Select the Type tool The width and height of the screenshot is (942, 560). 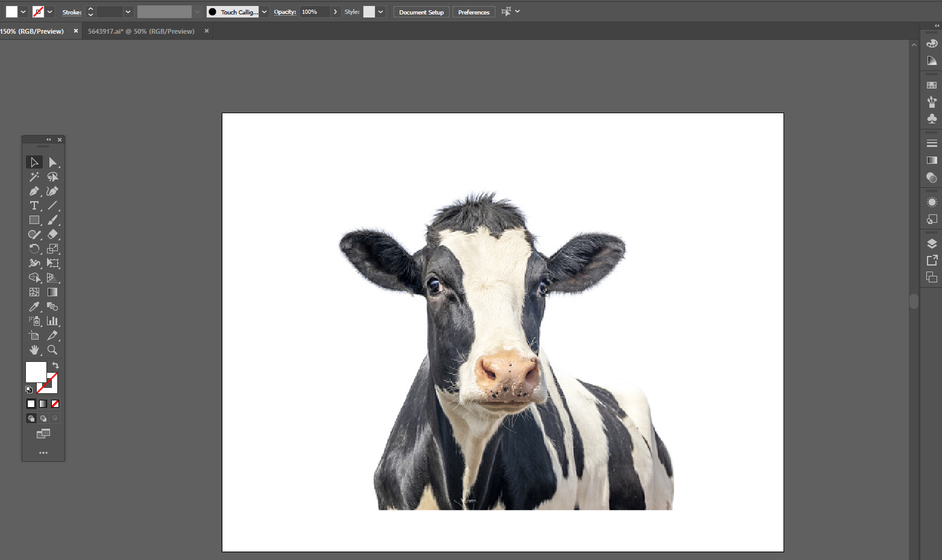pyautogui.click(x=34, y=206)
